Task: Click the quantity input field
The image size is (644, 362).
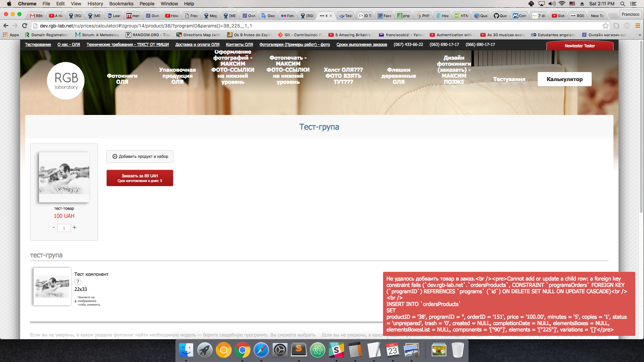Action: pos(64,228)
